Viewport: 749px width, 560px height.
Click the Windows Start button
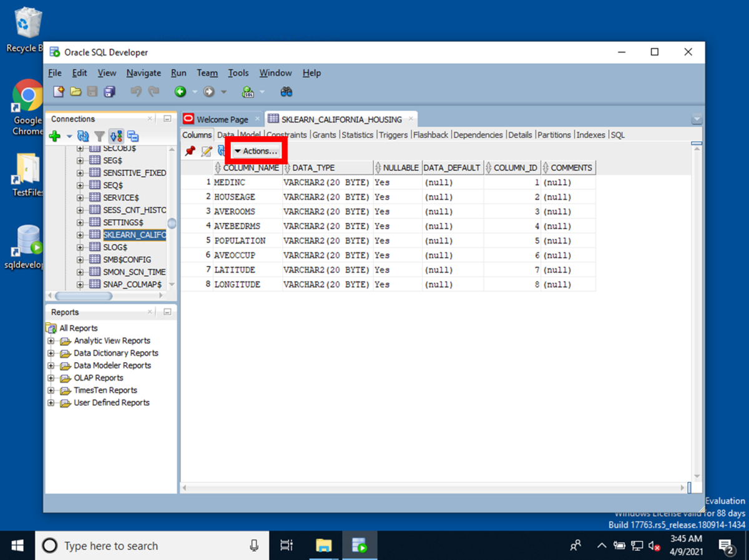tap(17, 546)
